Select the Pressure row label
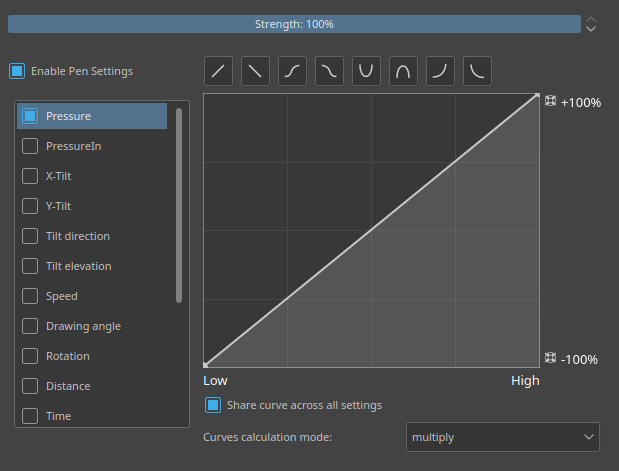This screenshot has width=619, height=471. pos(68,116)
